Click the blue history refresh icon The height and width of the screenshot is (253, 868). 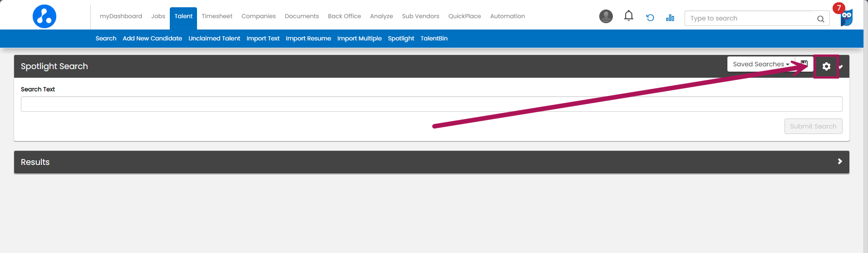(x=650, y=18)
